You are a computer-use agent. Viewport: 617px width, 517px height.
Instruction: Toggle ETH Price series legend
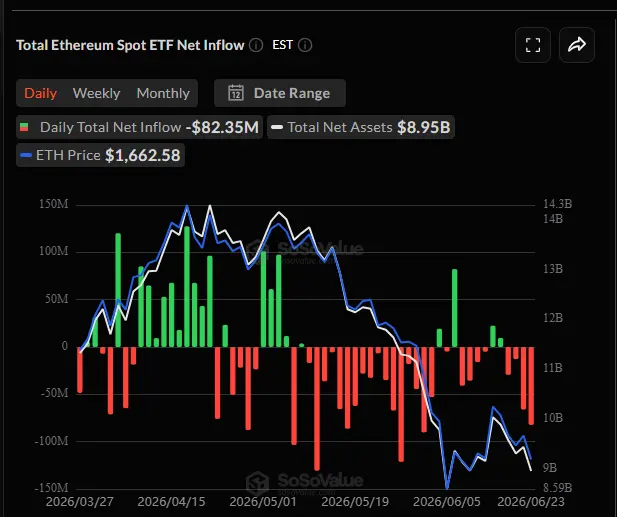(100, 155)
